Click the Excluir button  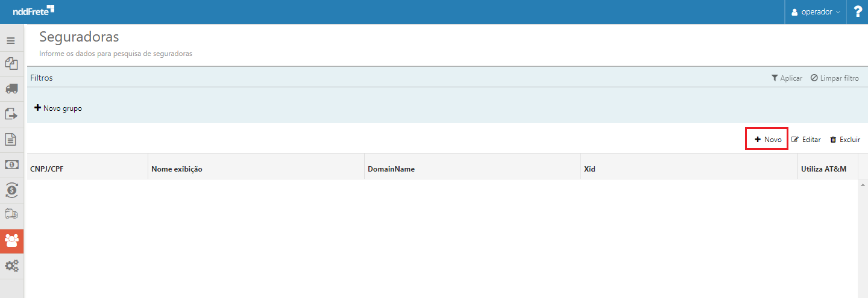pyautogui.click(x=845, y=139)
